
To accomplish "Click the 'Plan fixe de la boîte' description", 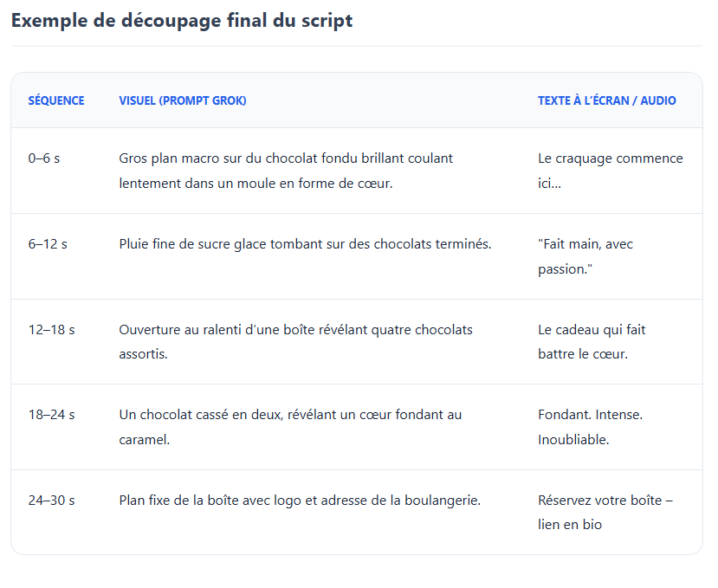I will (x=300, y=501).
